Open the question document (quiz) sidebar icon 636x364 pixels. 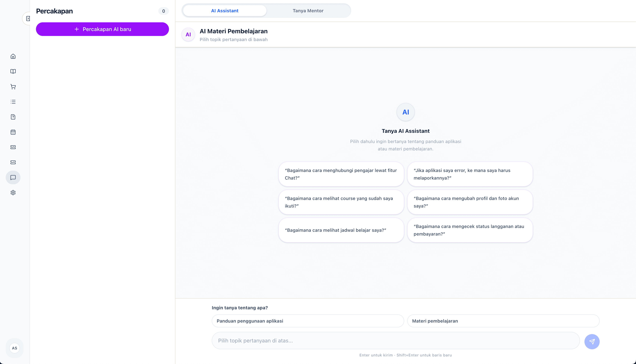(13, 117)
